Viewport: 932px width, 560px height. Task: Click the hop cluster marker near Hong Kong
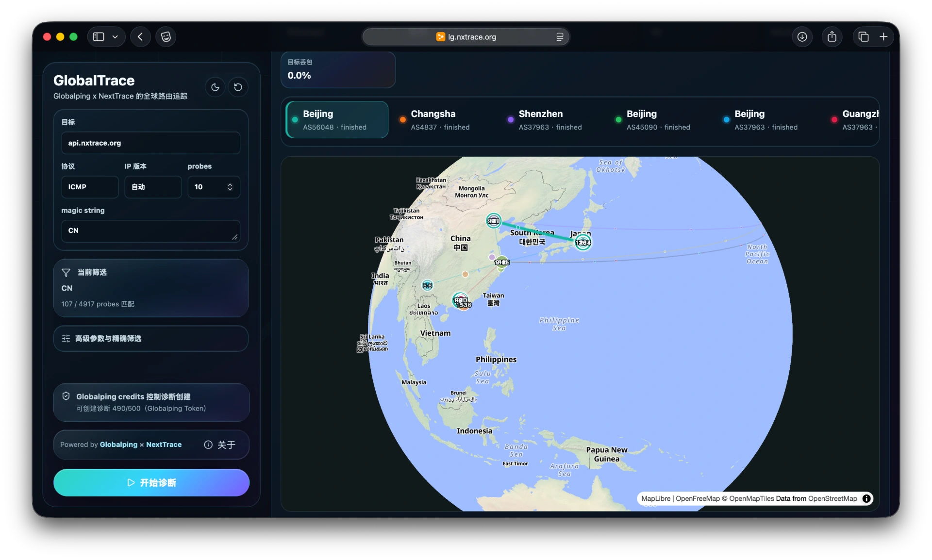(x=461, y=301)
